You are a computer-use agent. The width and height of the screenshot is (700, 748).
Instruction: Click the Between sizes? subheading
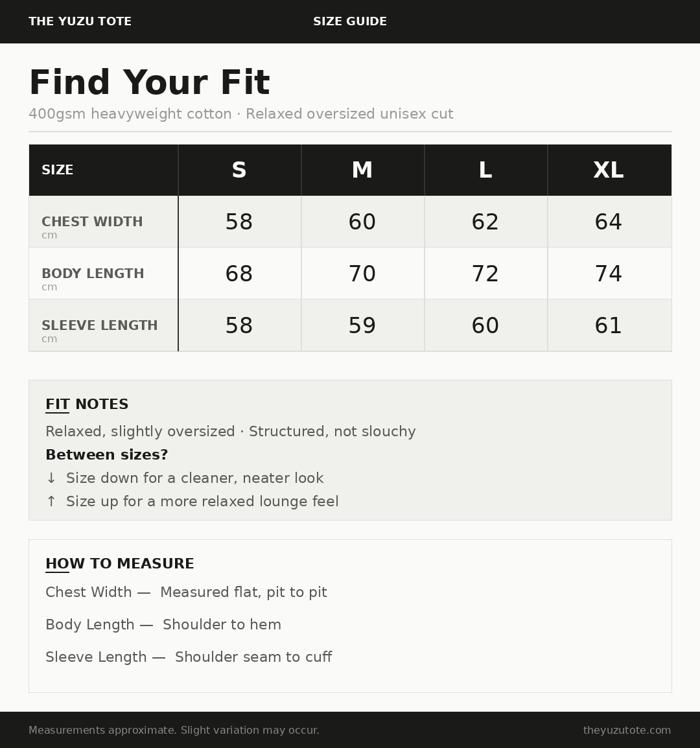tap(107, 455)
